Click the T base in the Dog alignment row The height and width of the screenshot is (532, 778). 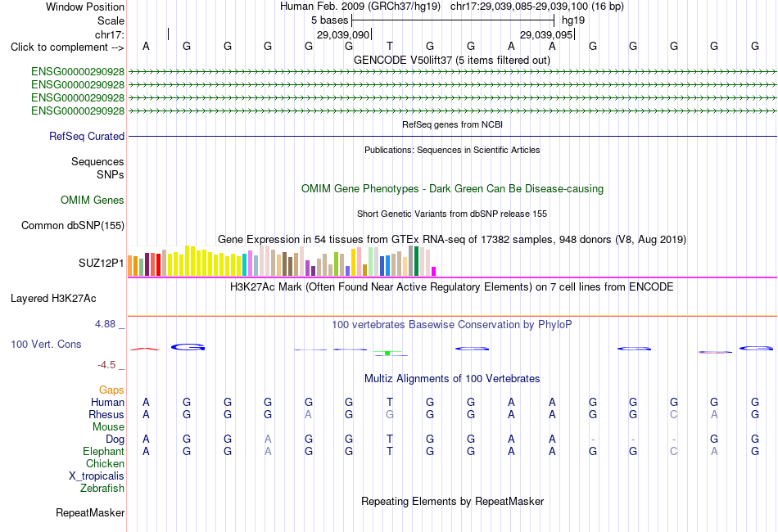click(x=390, y=440)
